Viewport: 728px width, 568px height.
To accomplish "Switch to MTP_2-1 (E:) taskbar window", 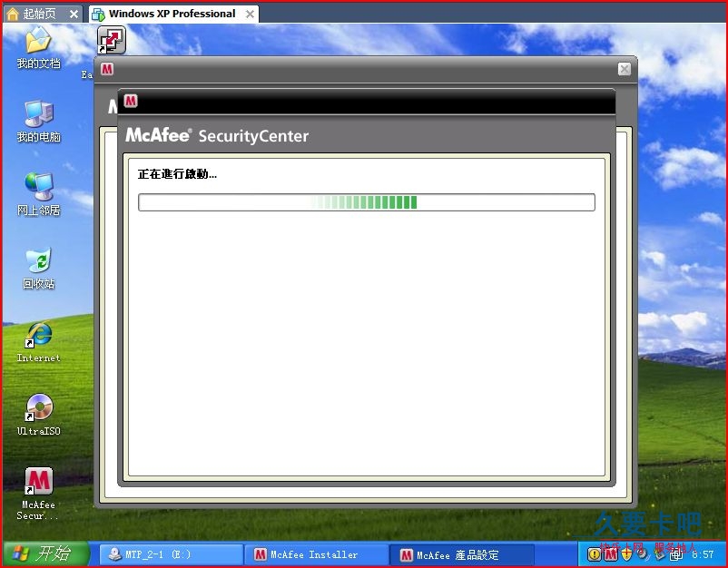I will tap(172, 554).
